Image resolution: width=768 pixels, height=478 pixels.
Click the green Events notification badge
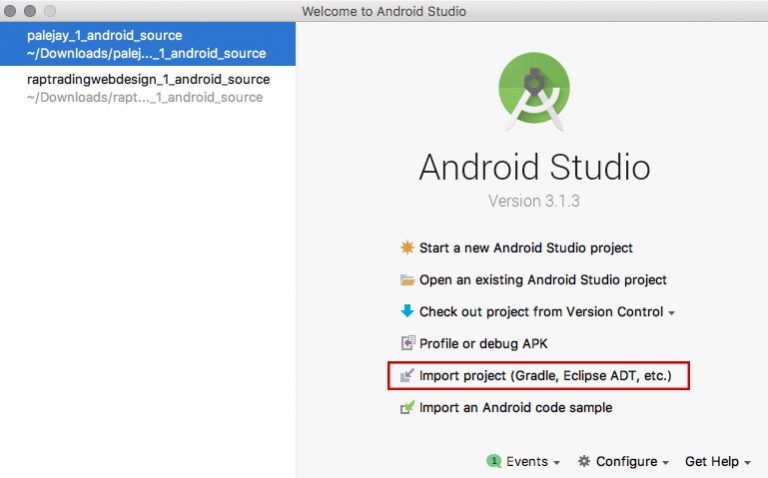[493, 462]
